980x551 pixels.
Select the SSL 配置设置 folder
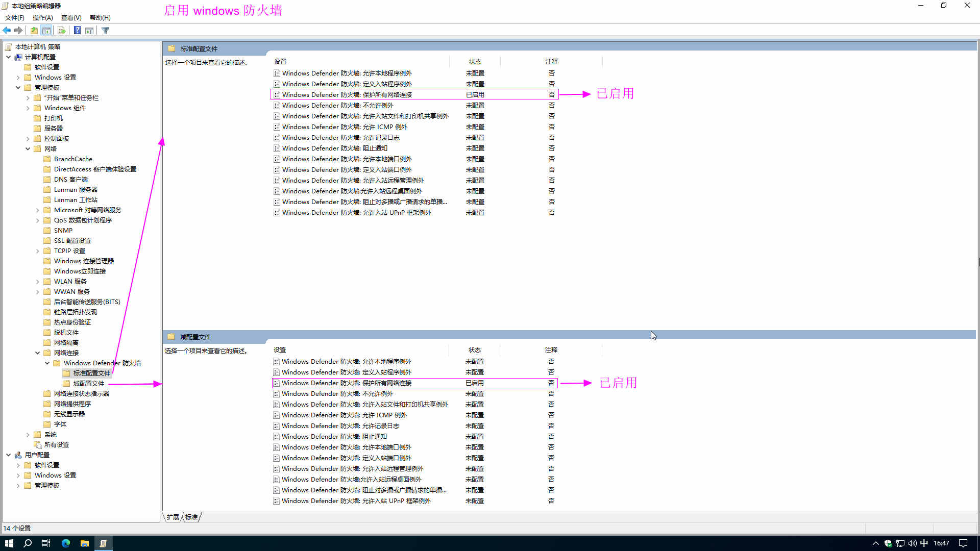tap(72, 240)
